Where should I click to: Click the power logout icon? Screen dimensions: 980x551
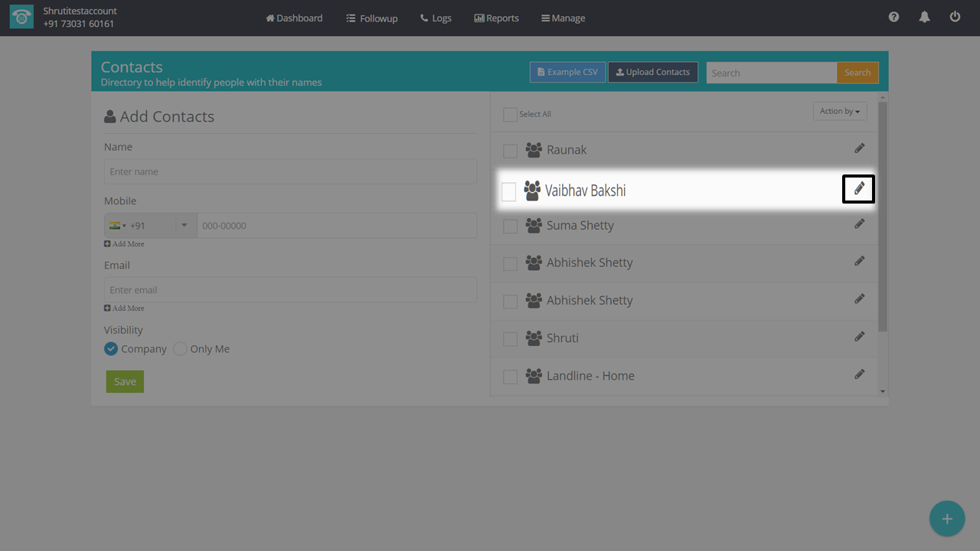(x=955, y=17)
